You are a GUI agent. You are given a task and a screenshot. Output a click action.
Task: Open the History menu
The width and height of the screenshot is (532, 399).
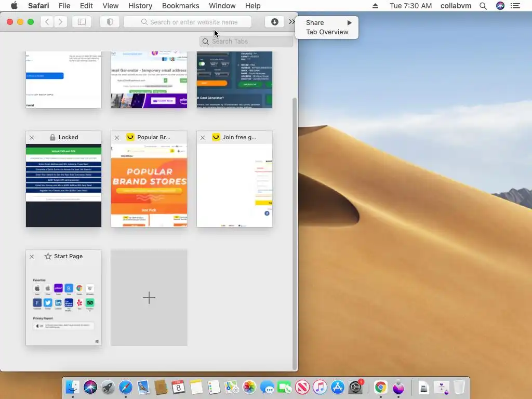pos(140,6)
